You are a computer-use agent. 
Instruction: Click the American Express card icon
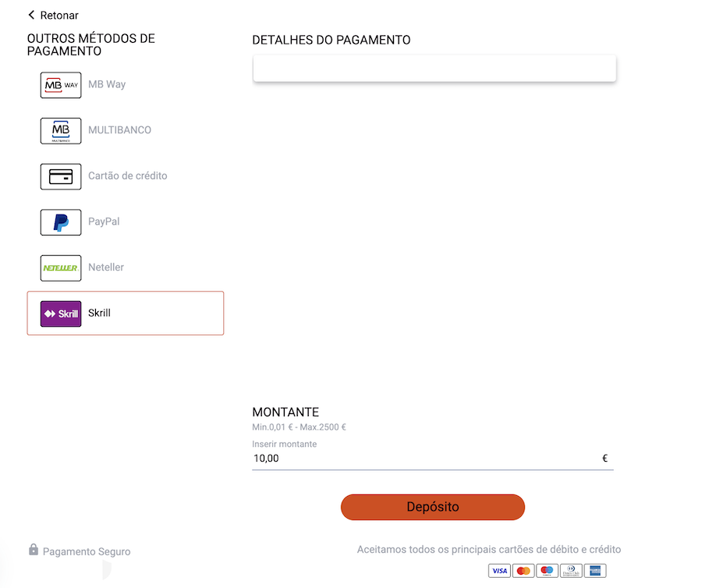594,571
